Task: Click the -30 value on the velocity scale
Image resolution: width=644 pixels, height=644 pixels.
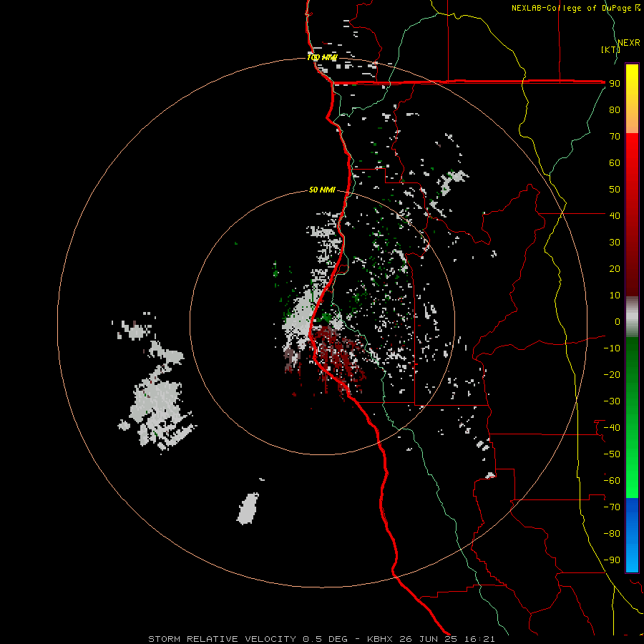Action: (x=612, y=401)
